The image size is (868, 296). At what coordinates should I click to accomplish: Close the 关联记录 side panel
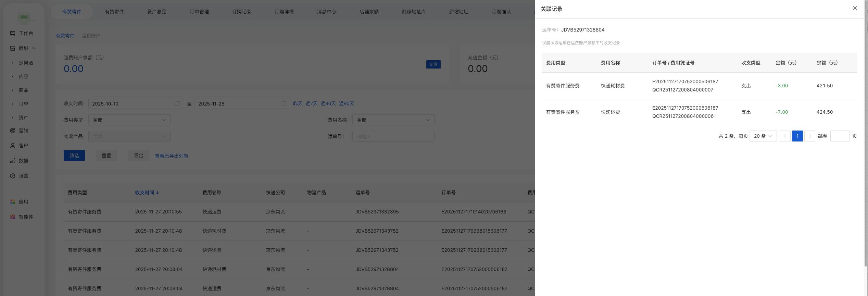click(x=855, y=8)
